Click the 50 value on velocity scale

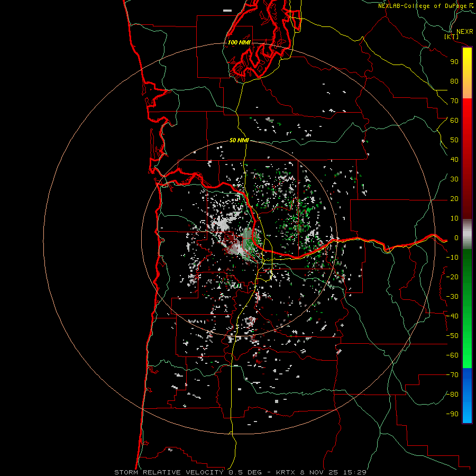[454, 140]
